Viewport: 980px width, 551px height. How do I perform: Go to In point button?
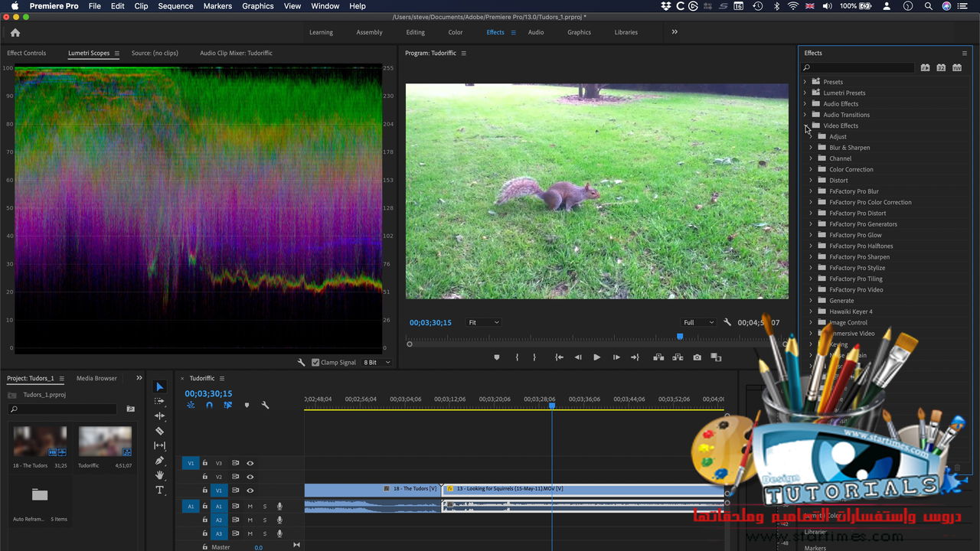[560, 357]
